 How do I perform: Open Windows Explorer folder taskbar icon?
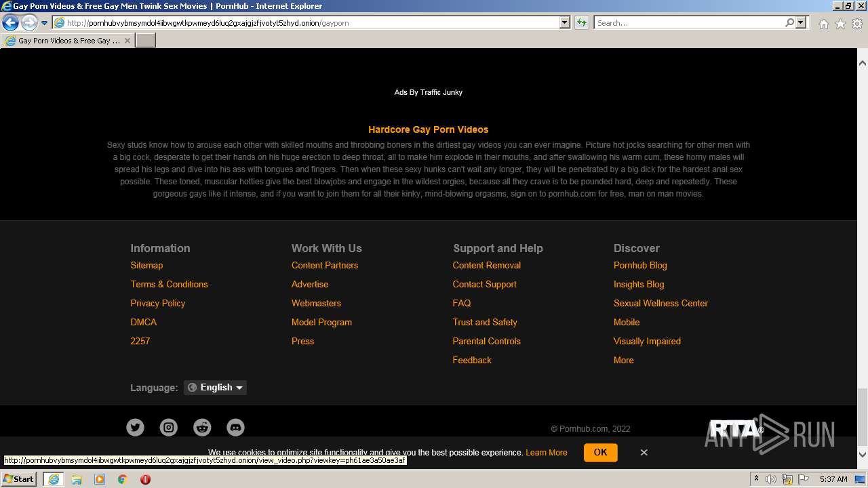click(x=77, y=479)
